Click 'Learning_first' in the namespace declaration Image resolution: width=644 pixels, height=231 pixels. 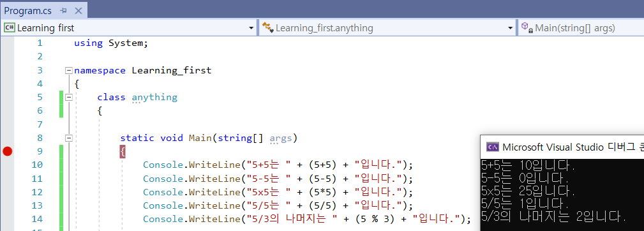172,70
